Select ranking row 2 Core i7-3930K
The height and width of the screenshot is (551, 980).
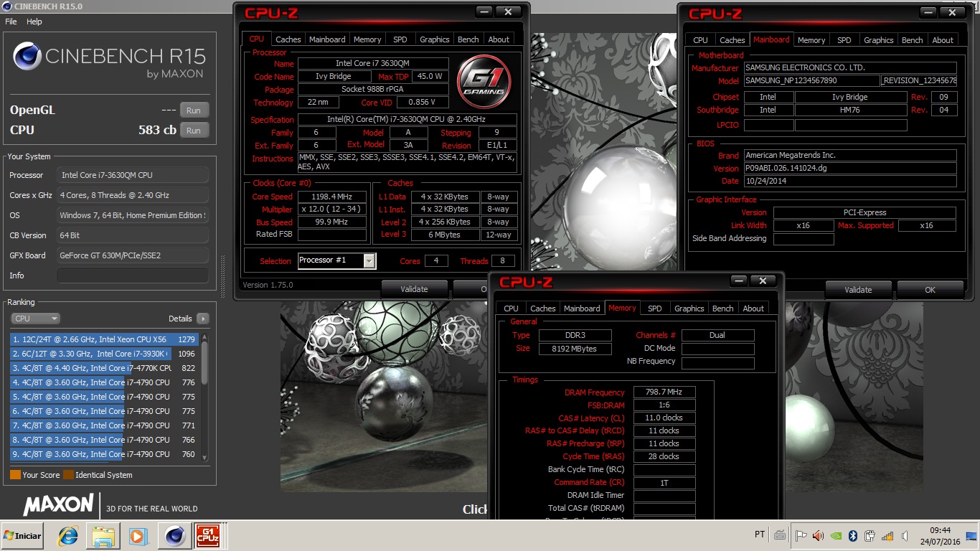[x=105, y=354]
